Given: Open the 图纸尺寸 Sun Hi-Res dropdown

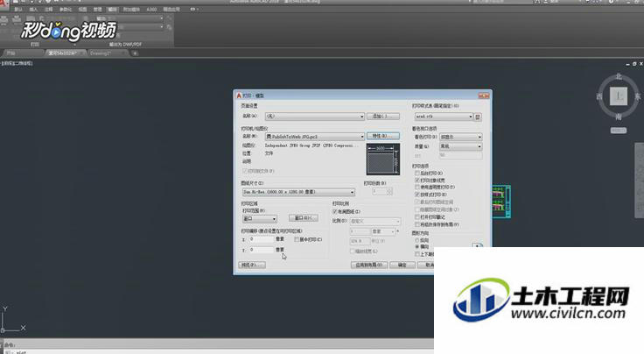Looking at the screenshot, I should point(298,192).
